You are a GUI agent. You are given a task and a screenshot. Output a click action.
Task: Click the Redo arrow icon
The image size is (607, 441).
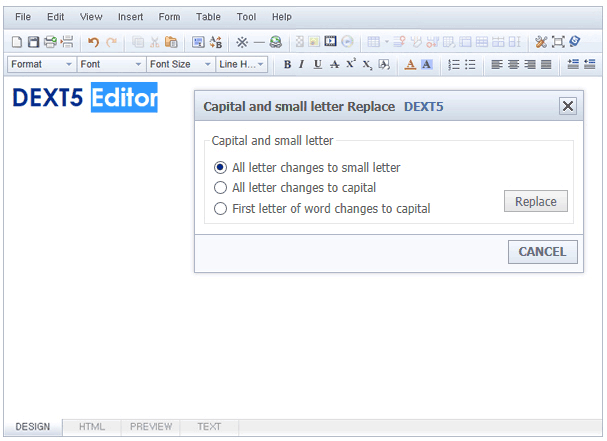111,42
